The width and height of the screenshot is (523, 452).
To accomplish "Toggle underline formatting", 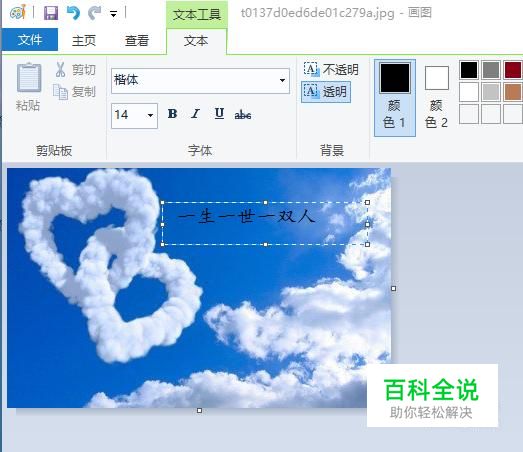I will pyautogui.click(x=219, y=114).
